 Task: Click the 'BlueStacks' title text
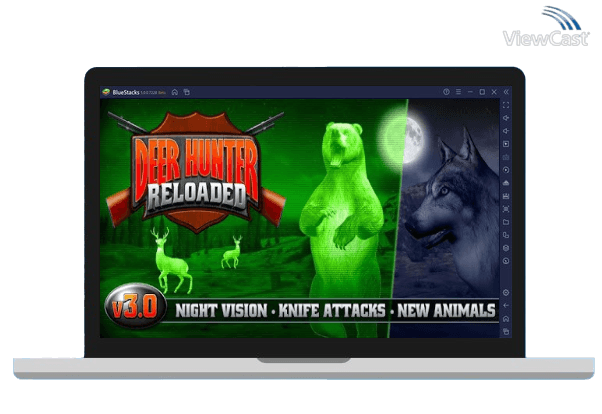(x=126, y=93)
